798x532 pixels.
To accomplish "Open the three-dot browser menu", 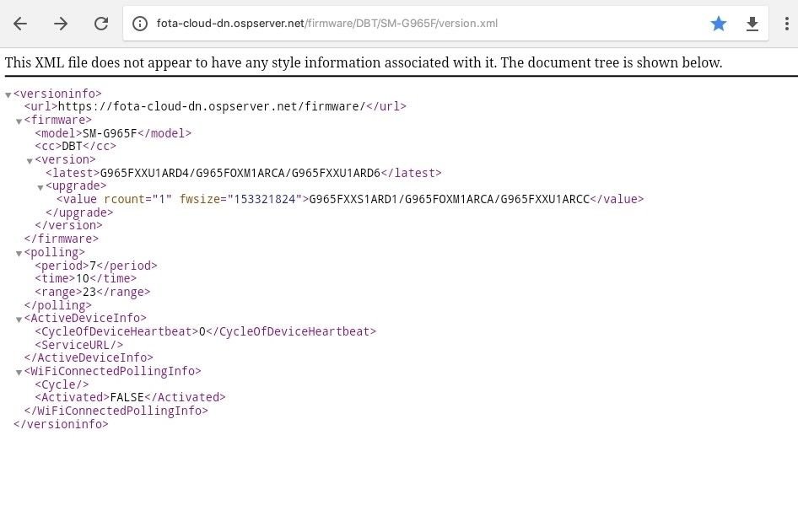I will 787,24.
